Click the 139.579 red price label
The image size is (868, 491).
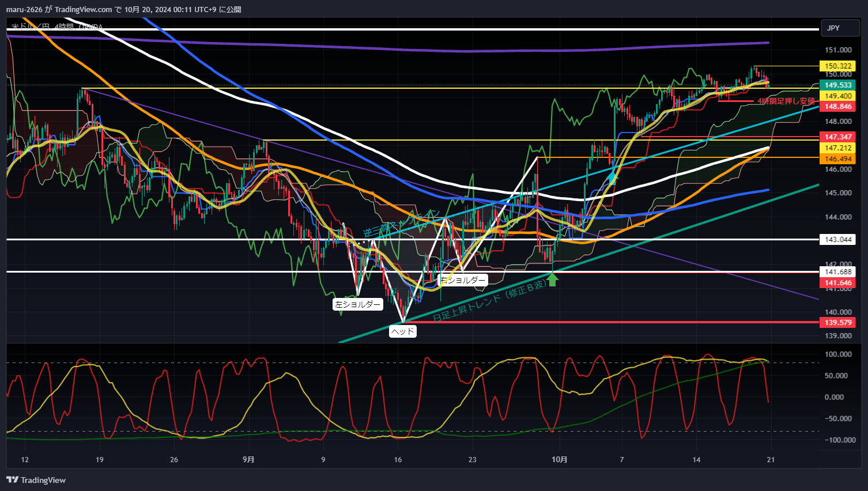838,323
